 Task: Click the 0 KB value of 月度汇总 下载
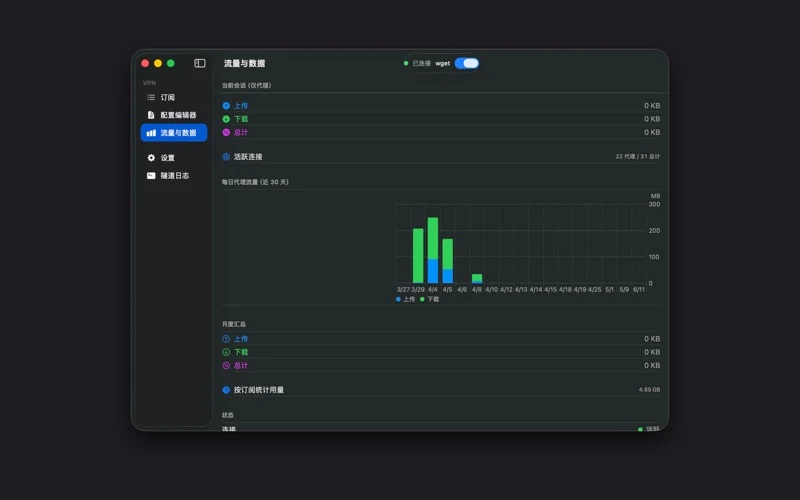point(652,352)
